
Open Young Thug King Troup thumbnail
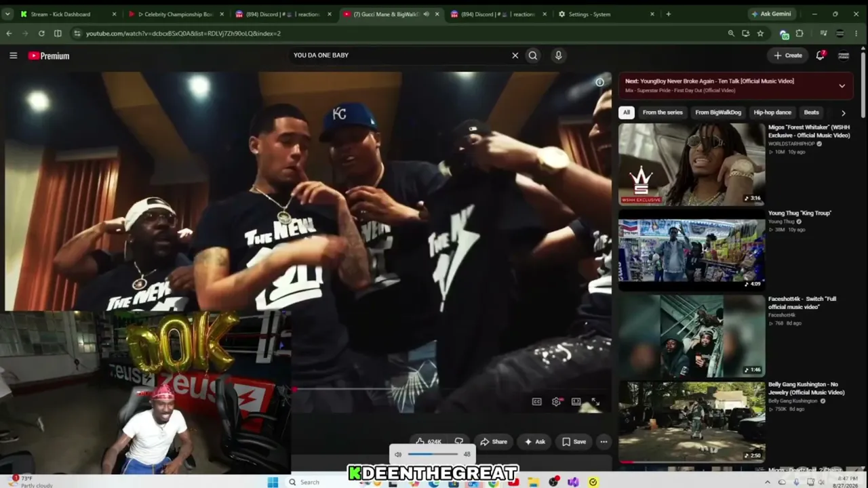tap(692, 249)
